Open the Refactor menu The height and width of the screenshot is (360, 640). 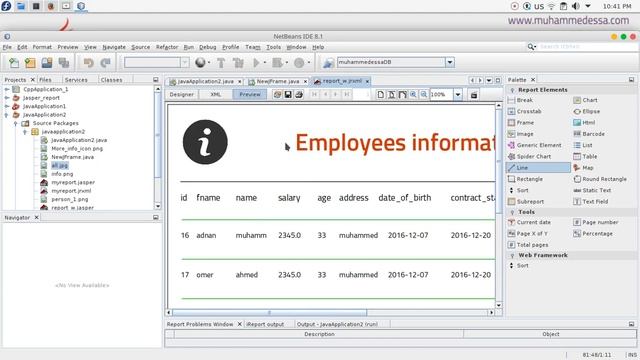click(x=167, y=47)
